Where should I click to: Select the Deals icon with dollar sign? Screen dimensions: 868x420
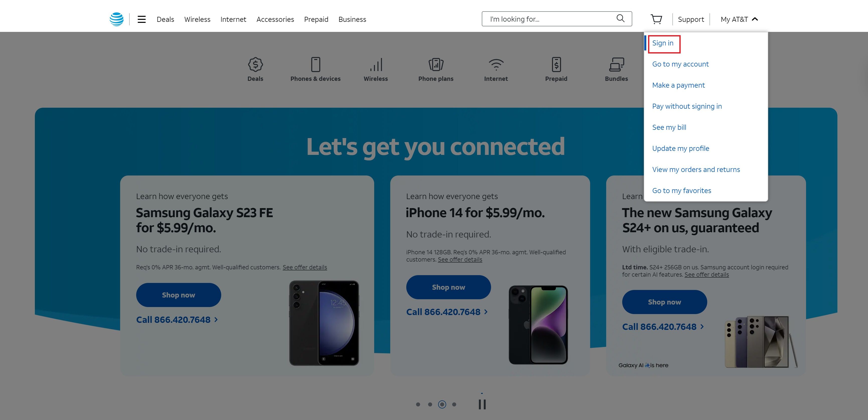pos(255,64)
